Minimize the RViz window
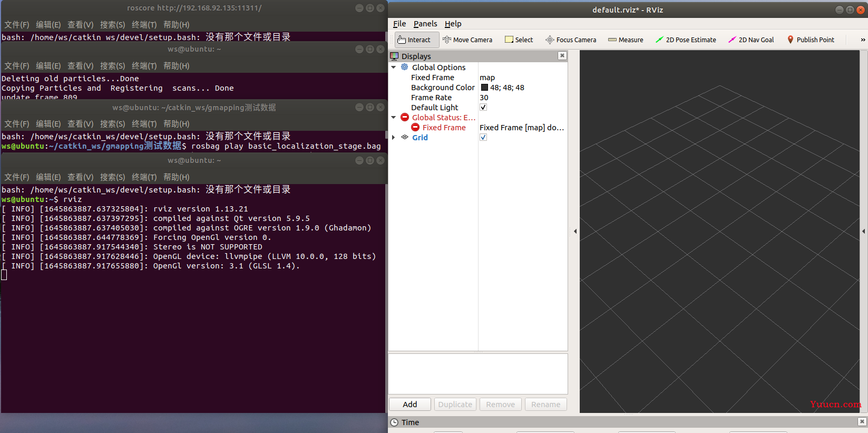This screenshot has height=433, width=868. 840,9
